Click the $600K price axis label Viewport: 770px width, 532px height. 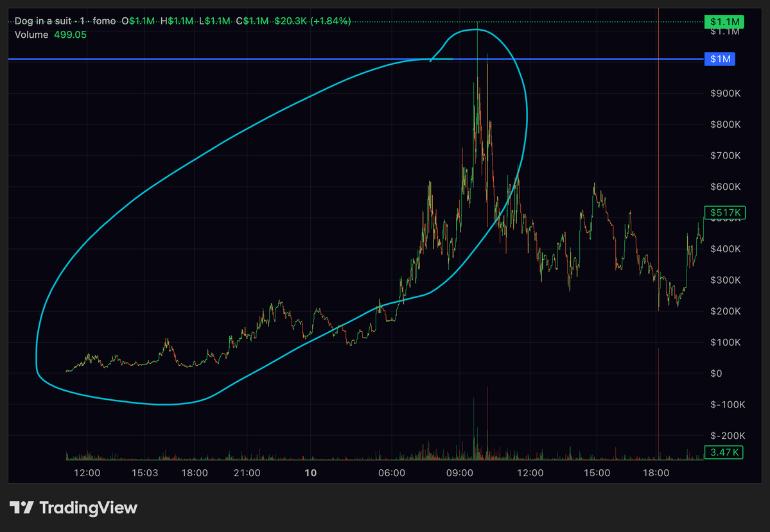coord(725,187)
